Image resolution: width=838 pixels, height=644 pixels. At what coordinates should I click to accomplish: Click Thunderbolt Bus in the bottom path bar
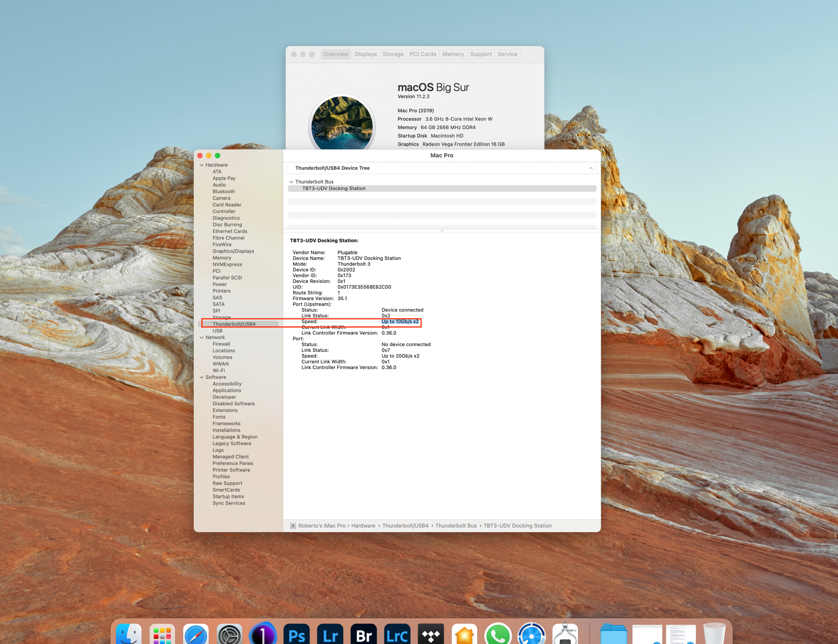pyautogui.click(x=456, y=526)
